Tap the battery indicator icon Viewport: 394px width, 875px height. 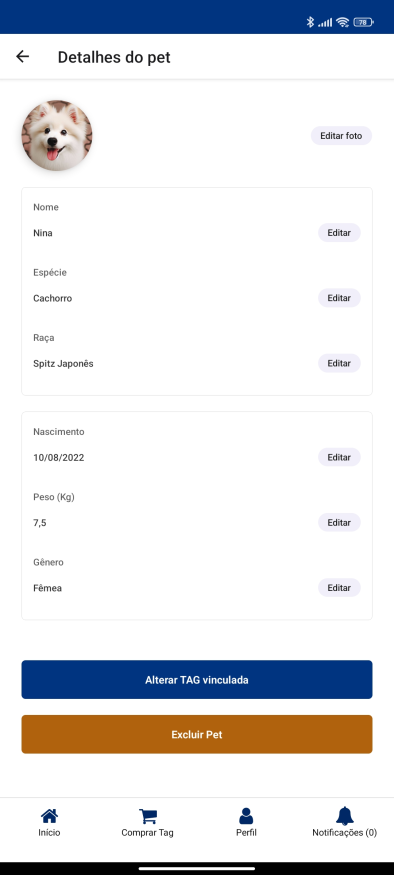click(363, 22)
